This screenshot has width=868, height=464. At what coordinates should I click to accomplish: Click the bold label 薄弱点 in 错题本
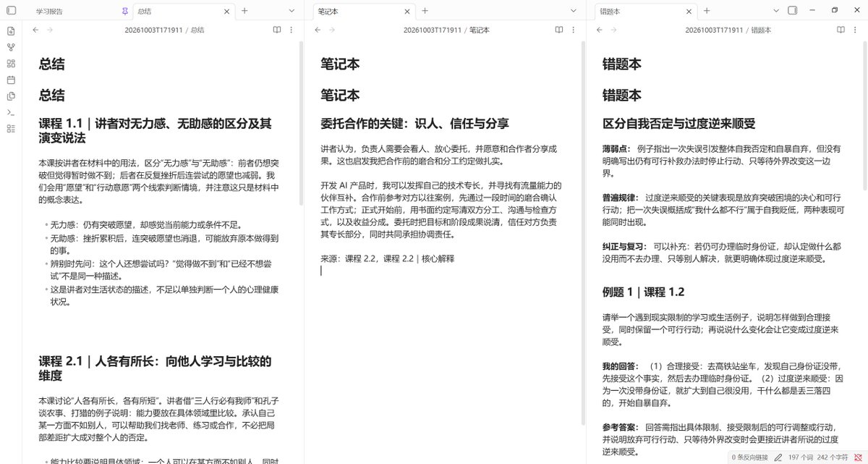tap(618, 148)
